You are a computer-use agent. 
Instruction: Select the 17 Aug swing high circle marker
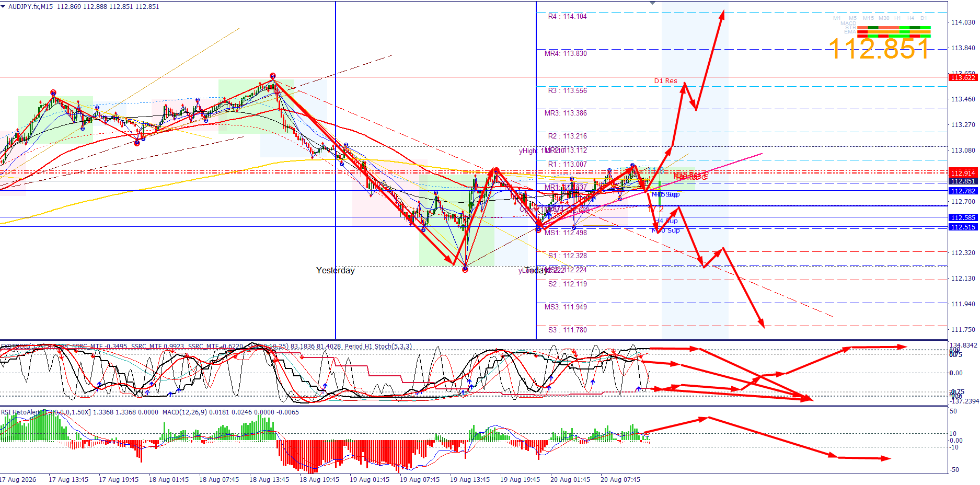click(53, 93)
